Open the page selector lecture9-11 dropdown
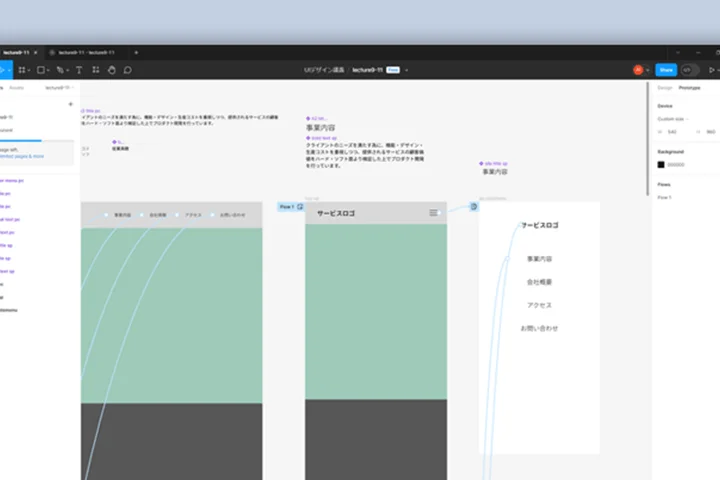 (x=59, y=87)
